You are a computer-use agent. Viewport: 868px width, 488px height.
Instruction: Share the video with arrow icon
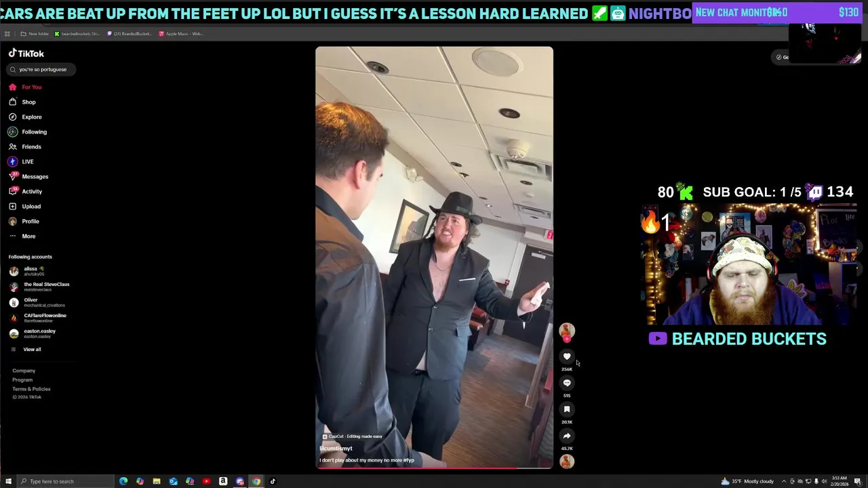click(567, 436)
